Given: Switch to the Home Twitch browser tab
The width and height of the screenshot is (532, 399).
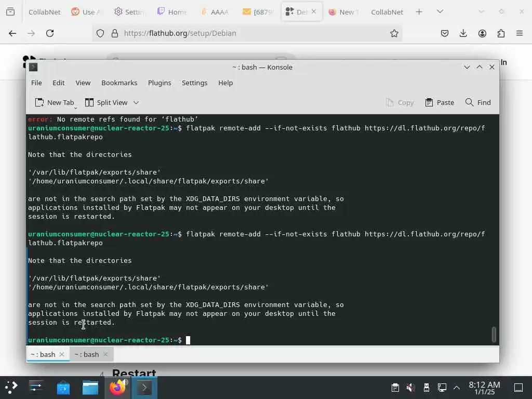Looking at the screenshot, I should click(x=171, y=12).
